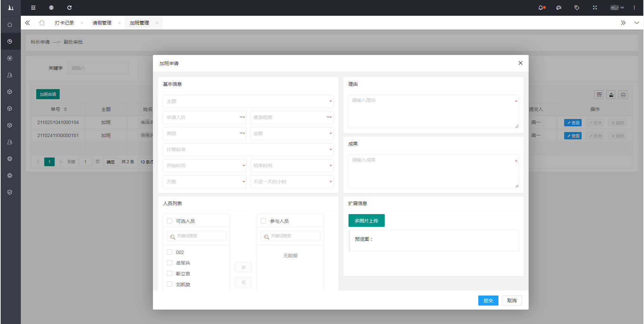Open the theme palette icon
The width and height of the screenshot is (644, 324).
(x=558, y=8)
